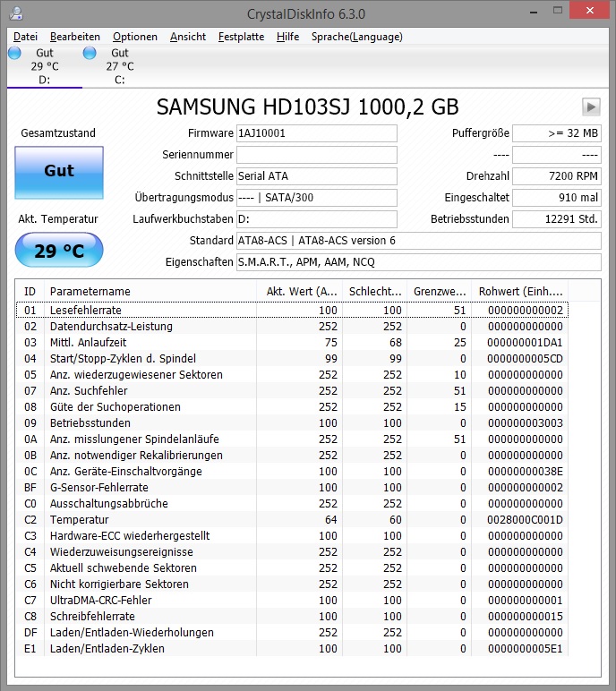This screenshot has height=691, width=616.
Task: Select the Aktuell schwebende Sektoren row
Action: tap(293, 568)
